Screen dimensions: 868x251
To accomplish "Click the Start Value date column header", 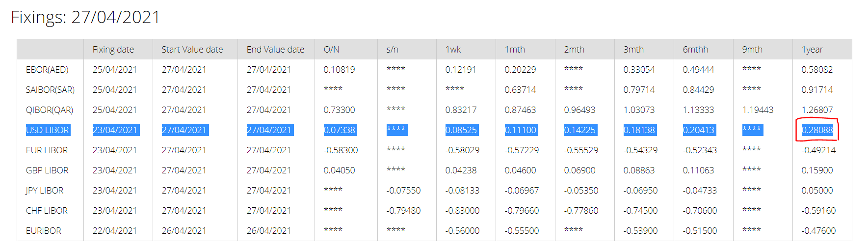I will click(x=192, y=50).
